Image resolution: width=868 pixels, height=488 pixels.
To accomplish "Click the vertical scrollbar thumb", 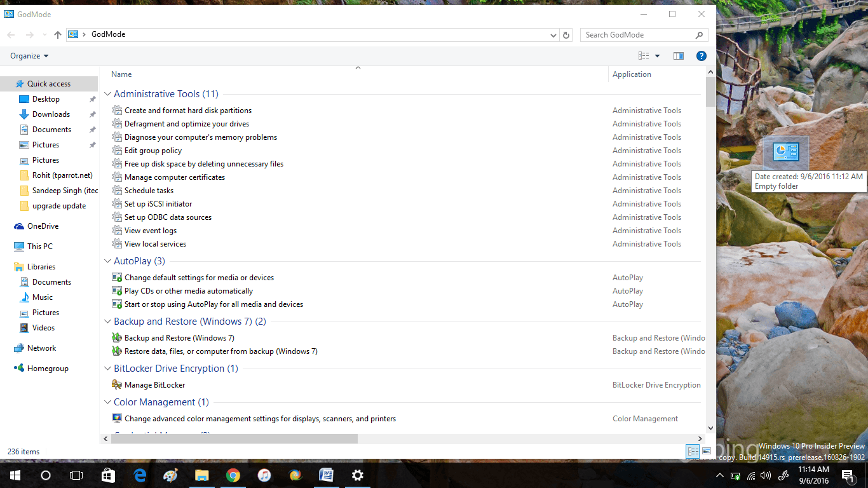I will tap(710, 93).
